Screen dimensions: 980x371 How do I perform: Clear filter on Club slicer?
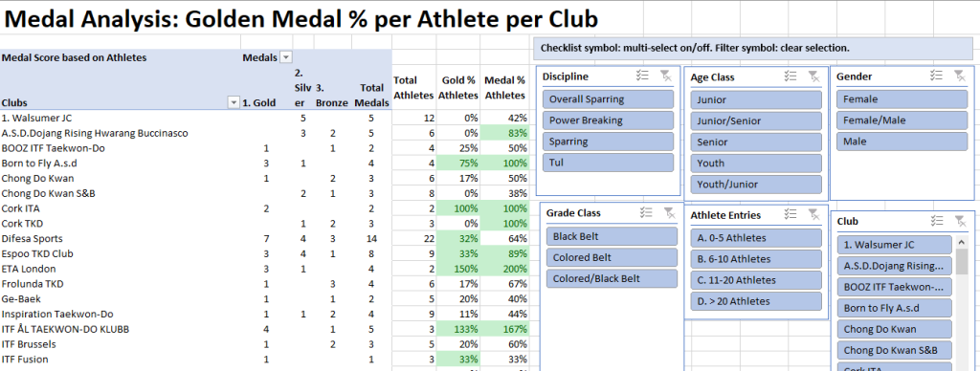[x=959, y=221]
